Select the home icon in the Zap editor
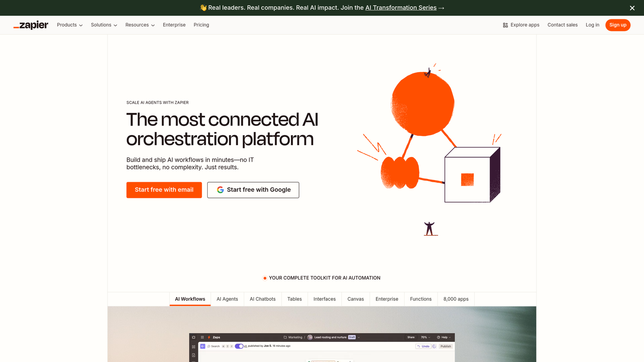 (194, 337)
